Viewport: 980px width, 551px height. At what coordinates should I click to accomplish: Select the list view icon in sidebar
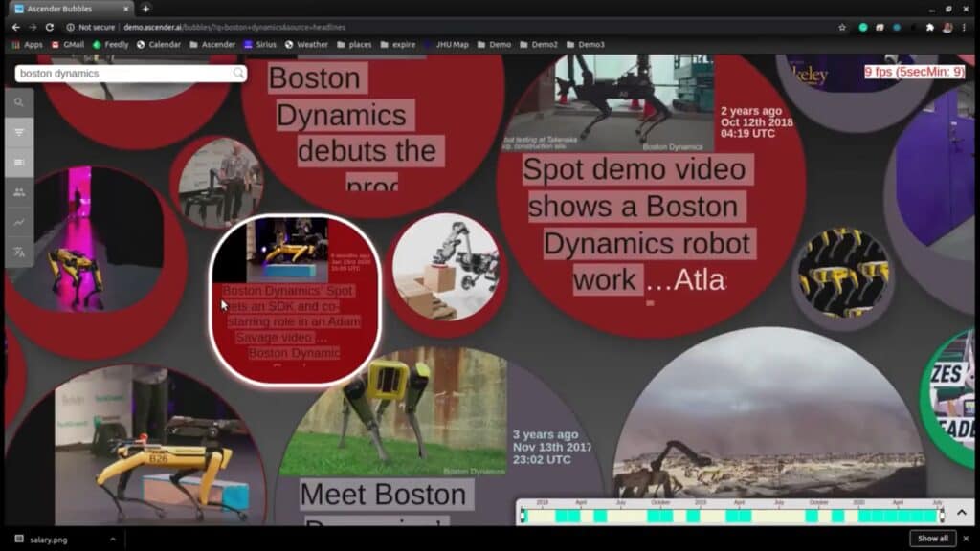pyautogui.click(x=19, y=163)
